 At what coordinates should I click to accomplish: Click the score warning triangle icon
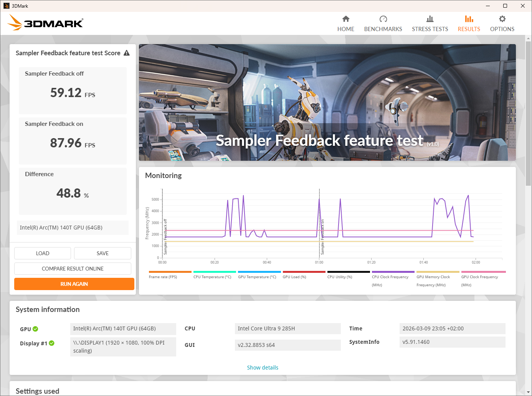(x=127, y=53)
